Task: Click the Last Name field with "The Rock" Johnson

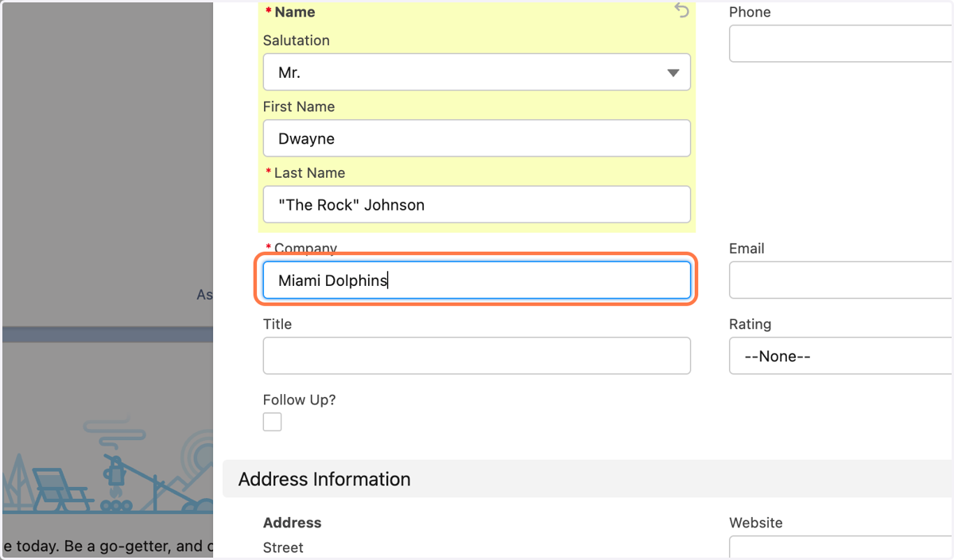Action: tap(477, 205)
